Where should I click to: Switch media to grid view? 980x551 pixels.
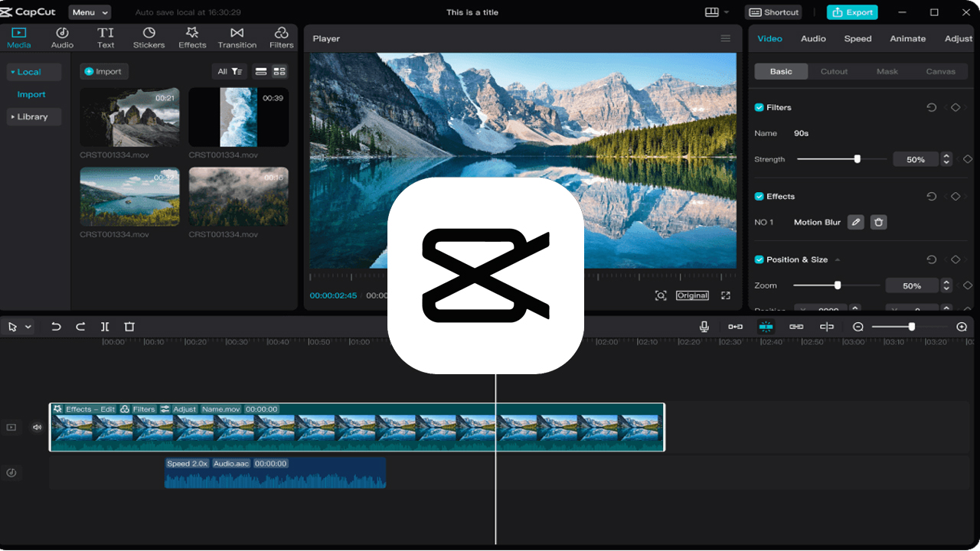click(279, 71)
